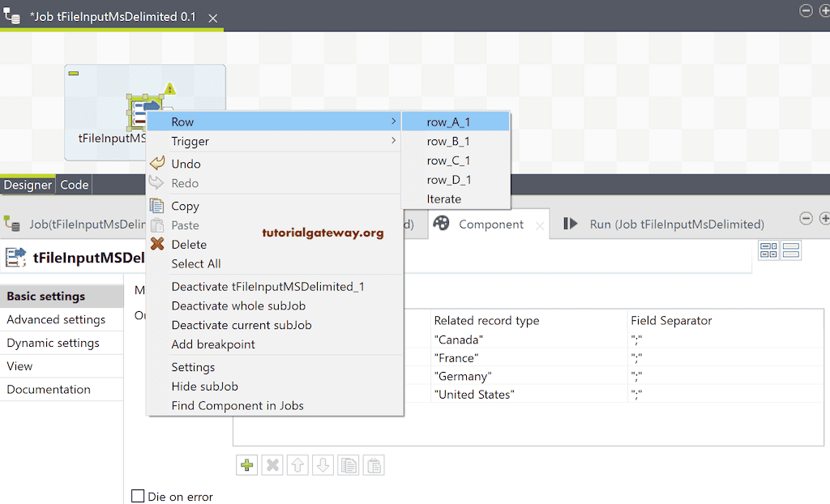This screenshot has width=830, height=504.
Task: Click the paste rows clipboard icon
Action: point(373,464)
